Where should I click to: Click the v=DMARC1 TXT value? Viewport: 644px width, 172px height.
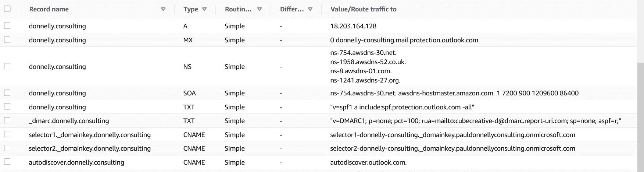tap(476, 121)
